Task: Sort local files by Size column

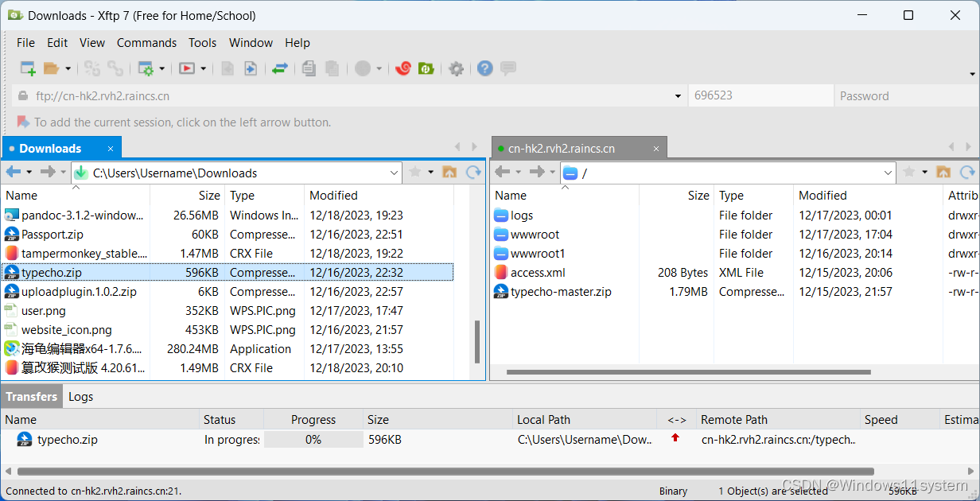Action: click(187, 195)
